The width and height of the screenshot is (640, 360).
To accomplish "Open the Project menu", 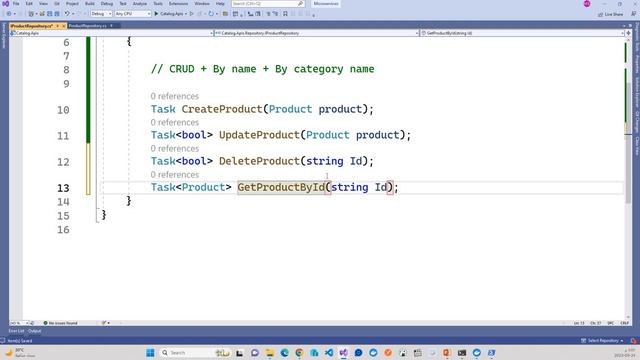I will click(x=72, y=4).
